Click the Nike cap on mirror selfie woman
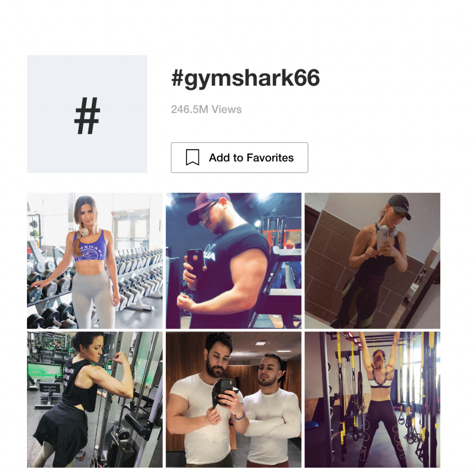The width and height of the screenshot is (476, 476). [398, 205]
